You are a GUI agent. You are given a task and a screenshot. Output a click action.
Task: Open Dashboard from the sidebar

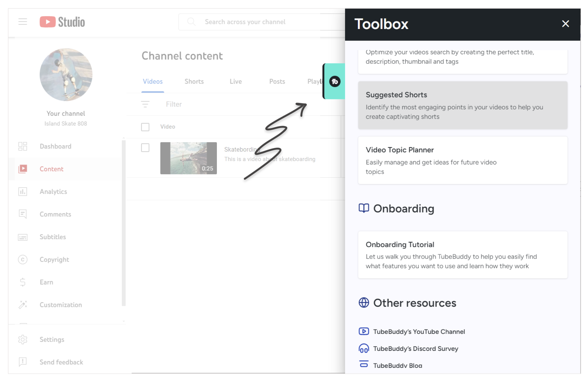55,146
